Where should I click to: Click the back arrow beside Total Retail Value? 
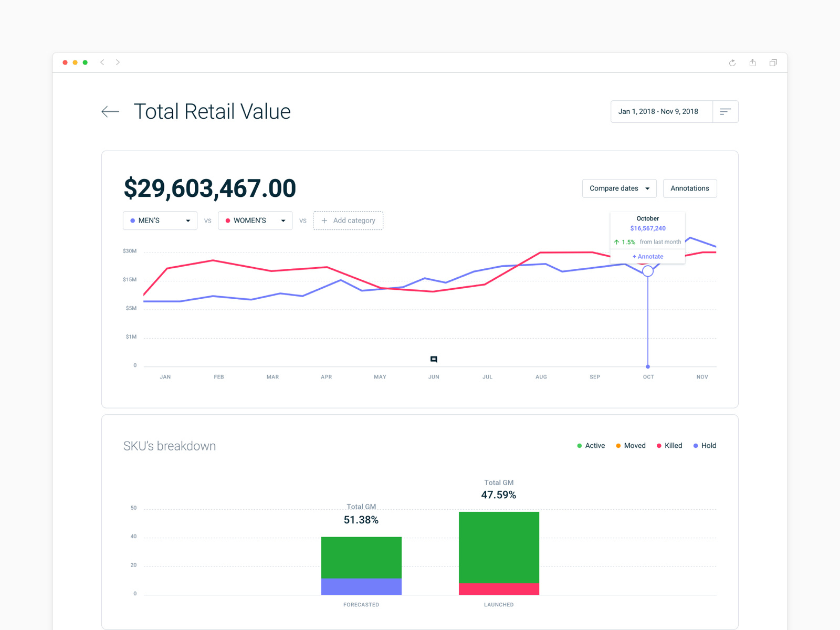click(x=110, y=111)
